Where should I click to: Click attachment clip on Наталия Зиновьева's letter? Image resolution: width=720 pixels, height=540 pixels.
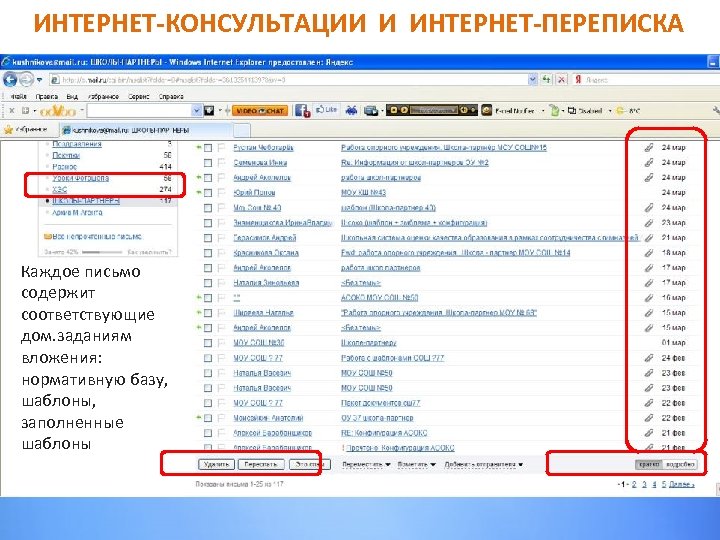coord(648,283)
